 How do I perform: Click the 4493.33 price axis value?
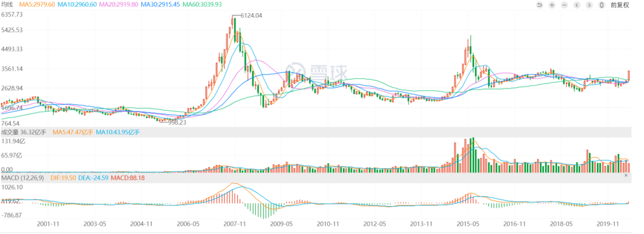tap(12, 50)
